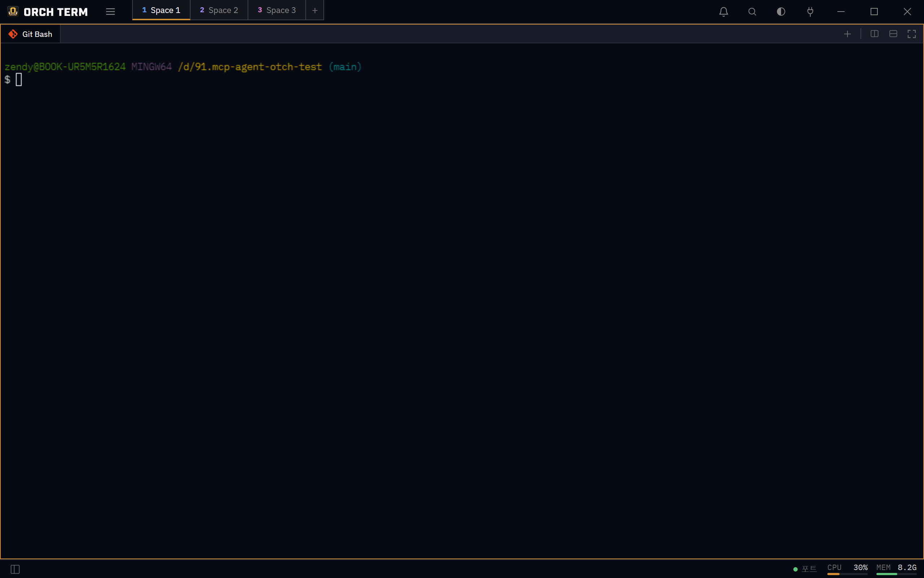The image size is (924, 578).
Task: Open the search magnifier
Action: point(752,12)
